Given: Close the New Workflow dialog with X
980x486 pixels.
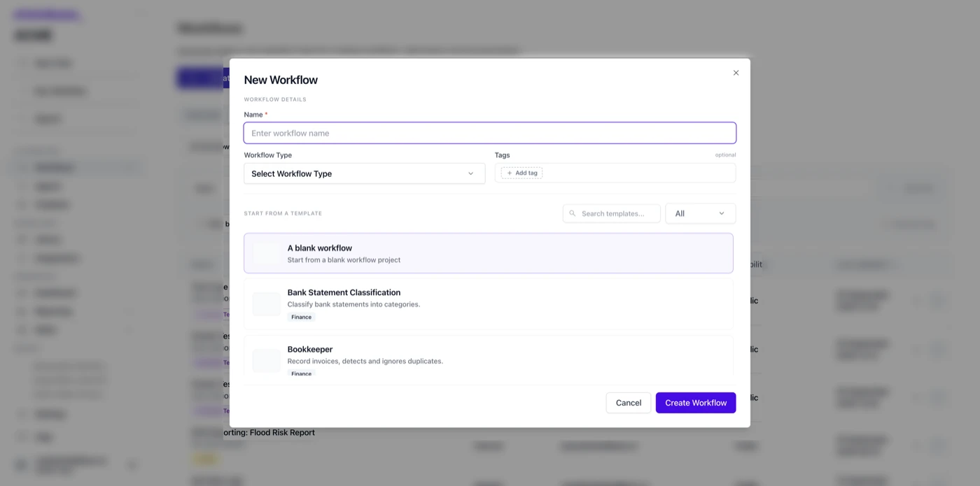Looking at the screenshot, I should pyautogui.click(x=736, y=73).
